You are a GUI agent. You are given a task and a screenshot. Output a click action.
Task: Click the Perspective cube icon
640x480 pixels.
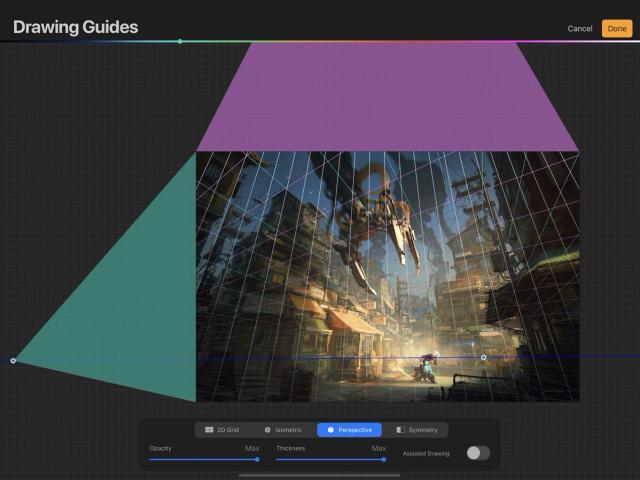click(331, 430)
